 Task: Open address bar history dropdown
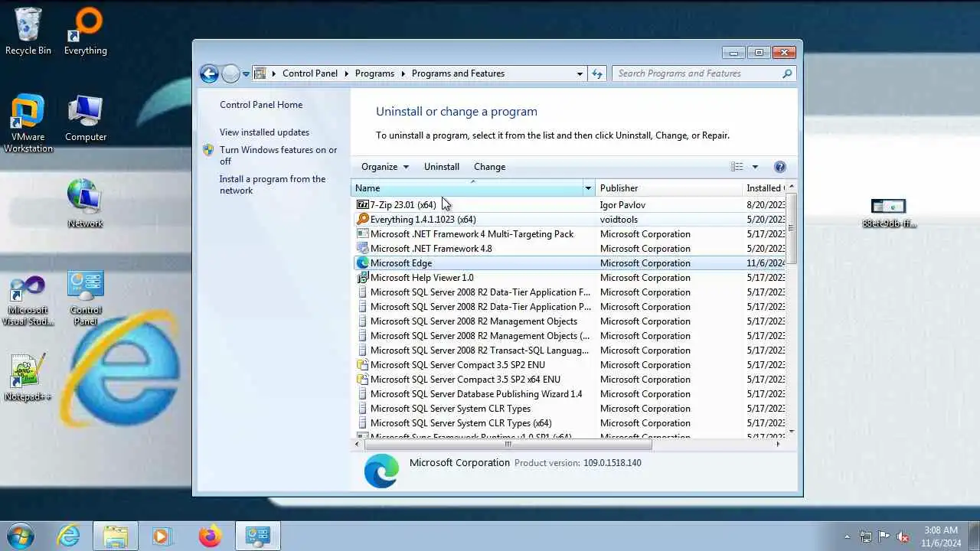pyautogui.click(x=580, y=73)
